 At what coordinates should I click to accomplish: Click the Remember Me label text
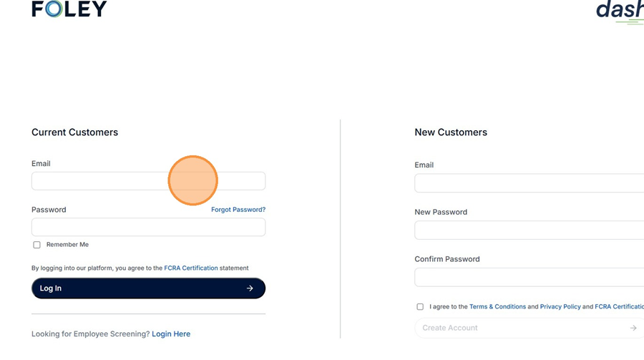[67, 245]
